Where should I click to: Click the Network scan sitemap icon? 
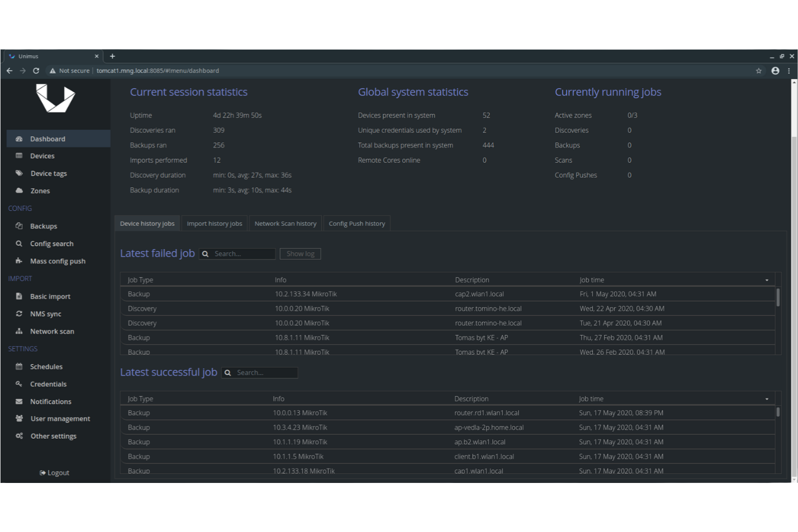[19, 331]
